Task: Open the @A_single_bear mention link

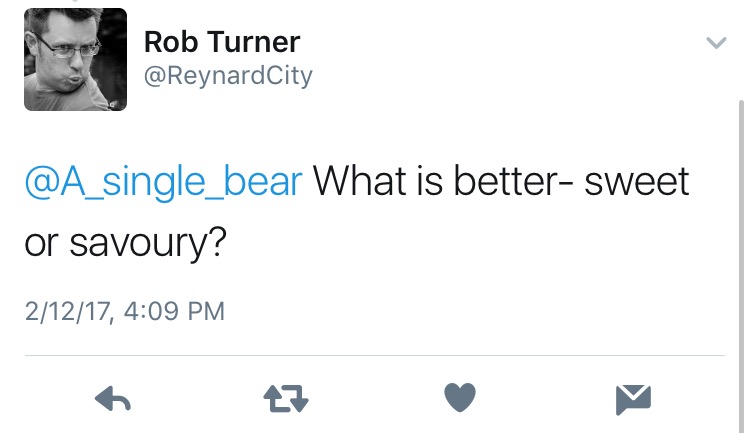Action: click(x=163, y=181)
